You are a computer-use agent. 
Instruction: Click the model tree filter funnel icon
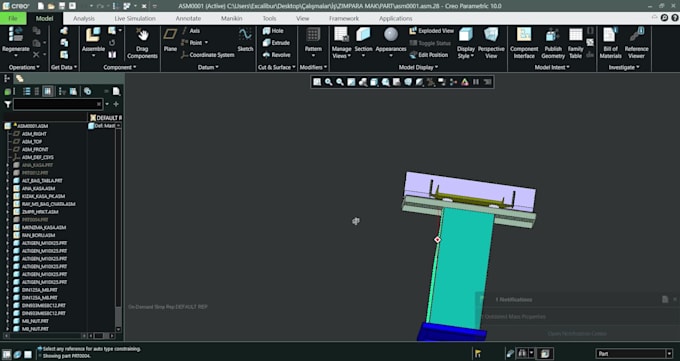pos(8,104)
